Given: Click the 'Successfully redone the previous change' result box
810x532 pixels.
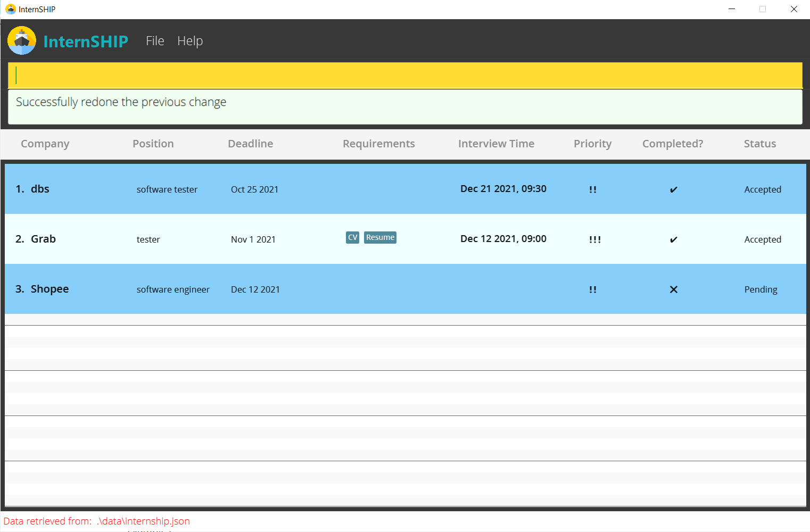Looking at the screenshot, I should (x=405, y=107).
